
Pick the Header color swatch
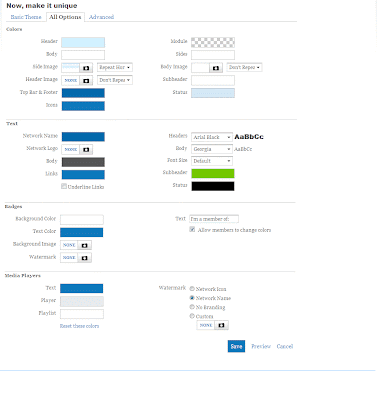[x=83, y=42]
